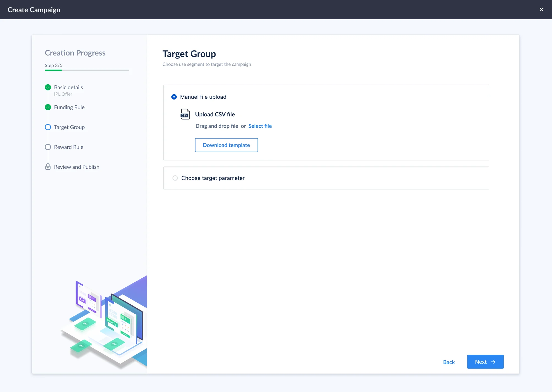Click the Reward Rule step circle icon
The image size is (552, 392).
[48, 147]
